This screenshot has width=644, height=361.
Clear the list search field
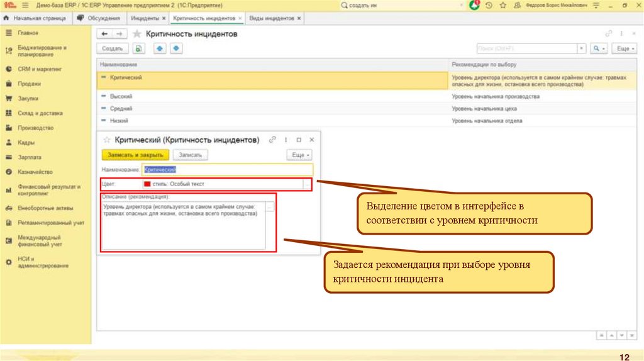pyautogui.click(x=581, y=48)
